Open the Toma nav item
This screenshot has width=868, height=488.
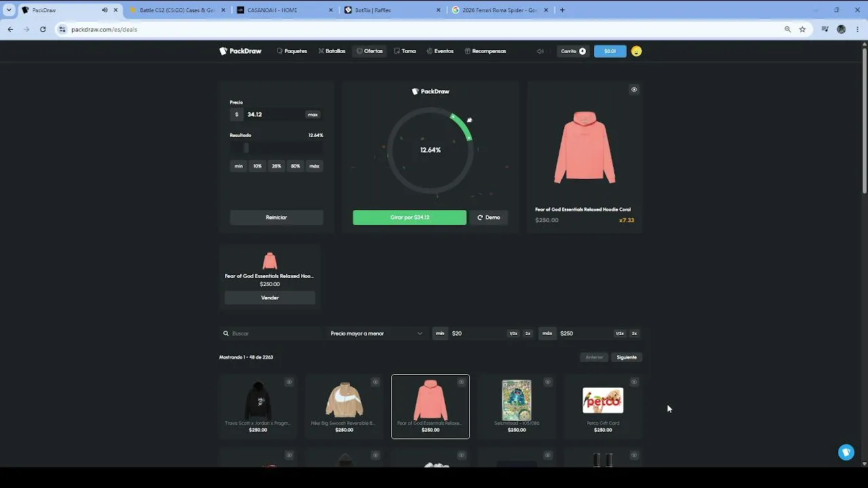[x=405, y=51]
